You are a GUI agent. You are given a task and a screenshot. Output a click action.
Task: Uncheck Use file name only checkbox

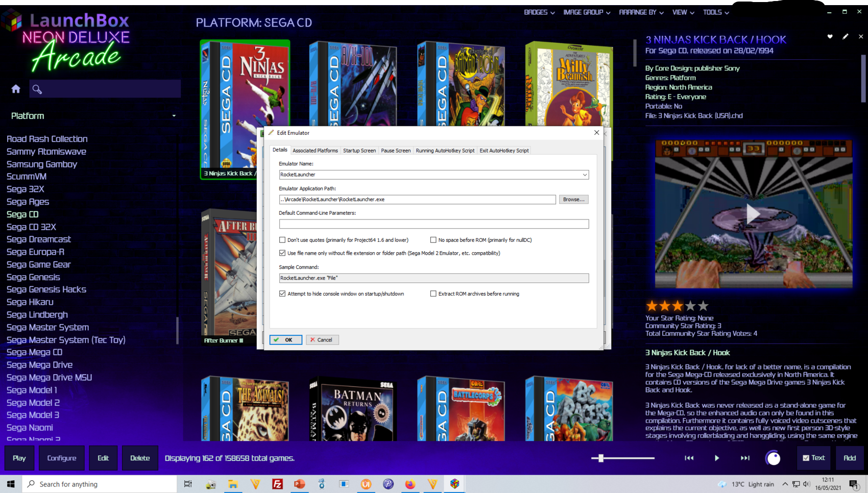pos(282,253)
